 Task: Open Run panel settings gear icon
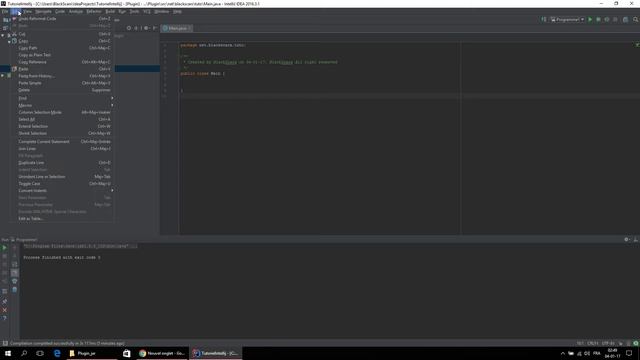(x=627, y=240)
